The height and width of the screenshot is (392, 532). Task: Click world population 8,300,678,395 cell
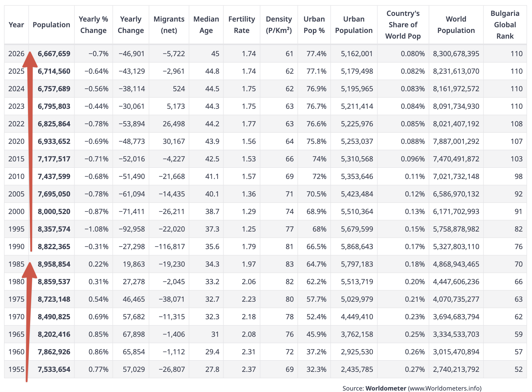click(x=456, y=54)
